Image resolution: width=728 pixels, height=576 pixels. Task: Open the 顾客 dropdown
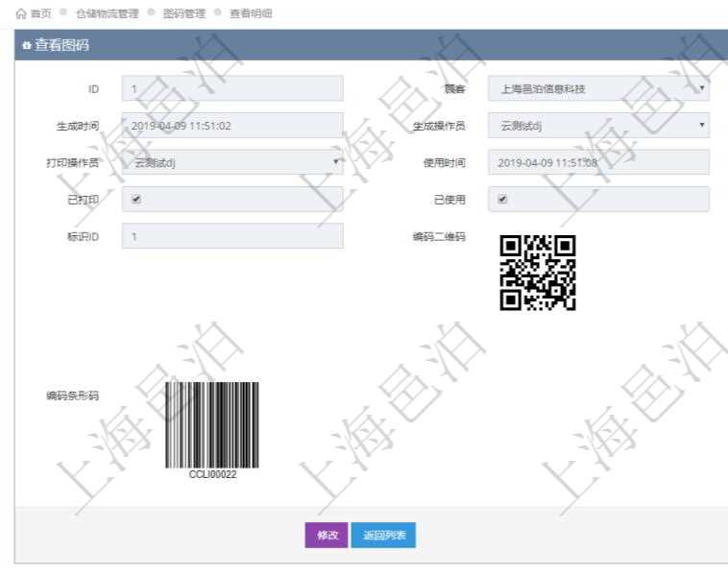pyautogui.click(x=598, y=89)
